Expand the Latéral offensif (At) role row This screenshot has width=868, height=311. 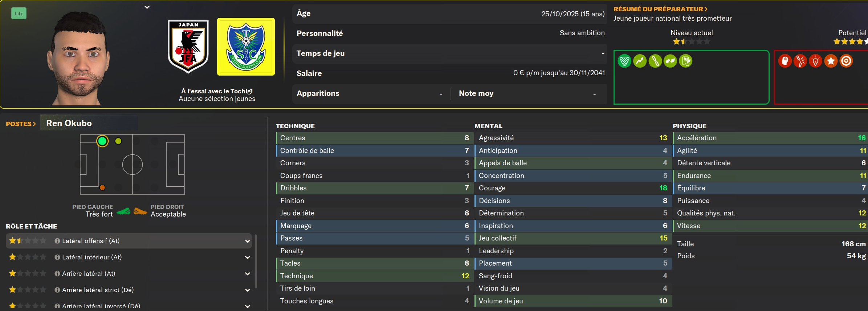pos(247,241)
